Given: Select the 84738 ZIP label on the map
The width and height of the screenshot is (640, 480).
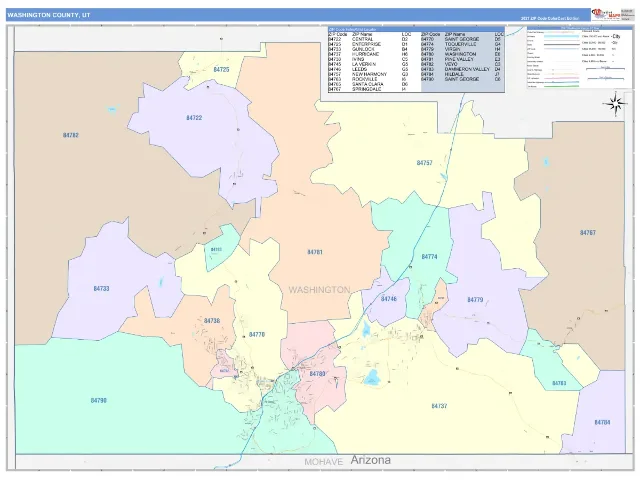Looking at the screenshot, I should click(212, 321).
